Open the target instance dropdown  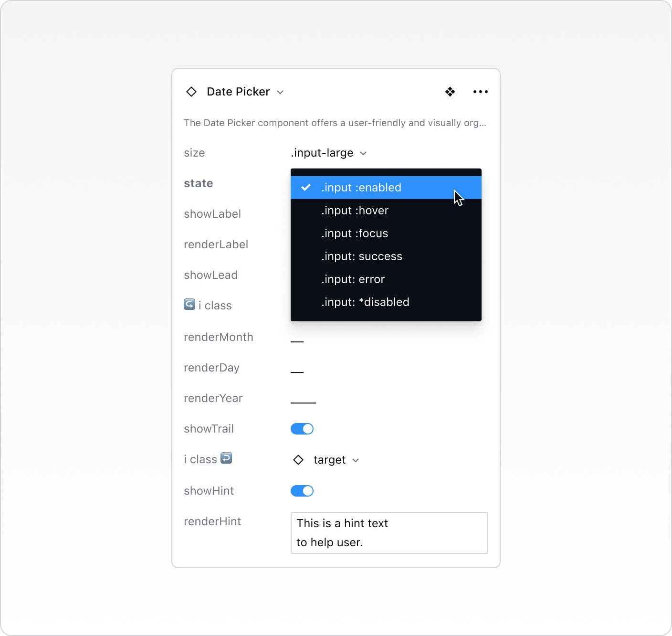[x=336, y=460]
